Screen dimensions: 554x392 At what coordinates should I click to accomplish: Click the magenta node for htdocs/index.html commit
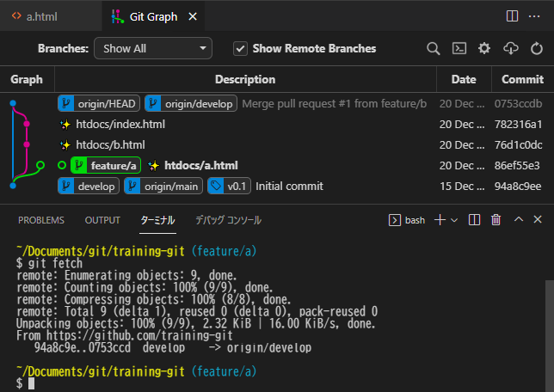click(x=27, y=124)
